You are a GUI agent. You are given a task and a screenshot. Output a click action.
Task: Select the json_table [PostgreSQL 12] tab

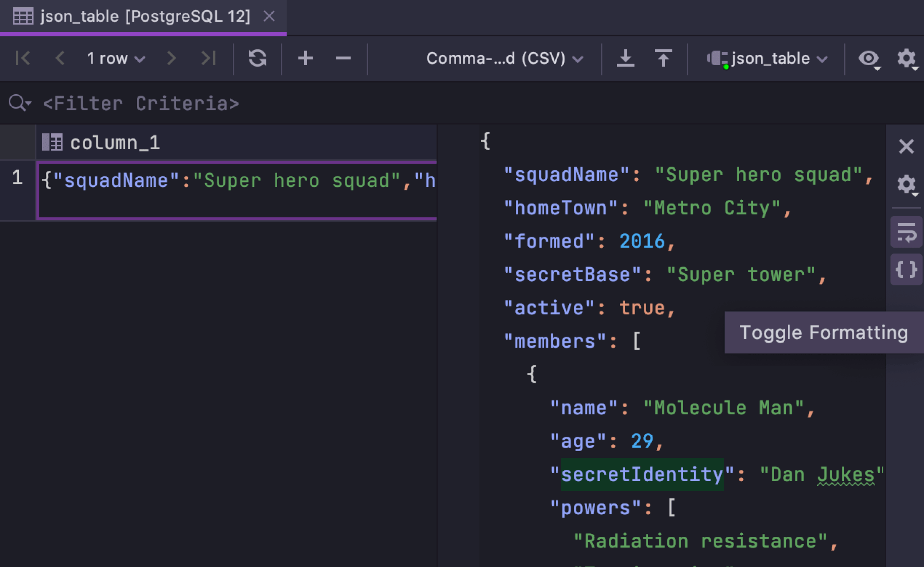145,17
